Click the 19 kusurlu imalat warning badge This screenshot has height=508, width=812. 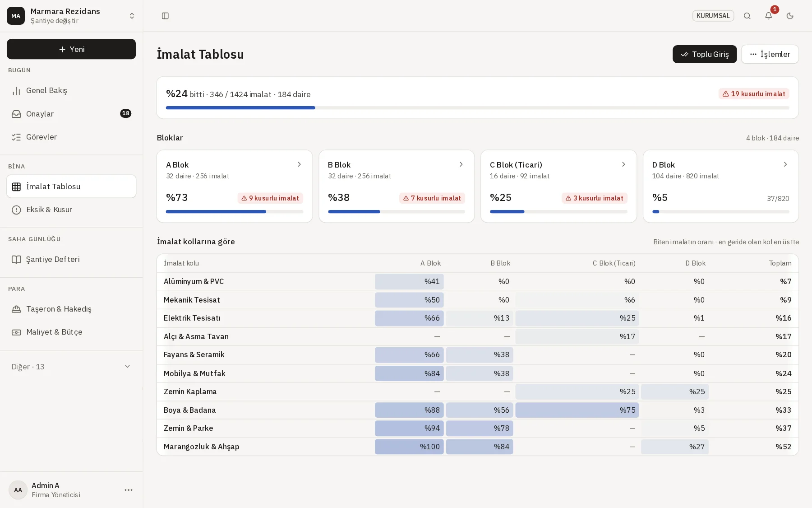[754, 94]
